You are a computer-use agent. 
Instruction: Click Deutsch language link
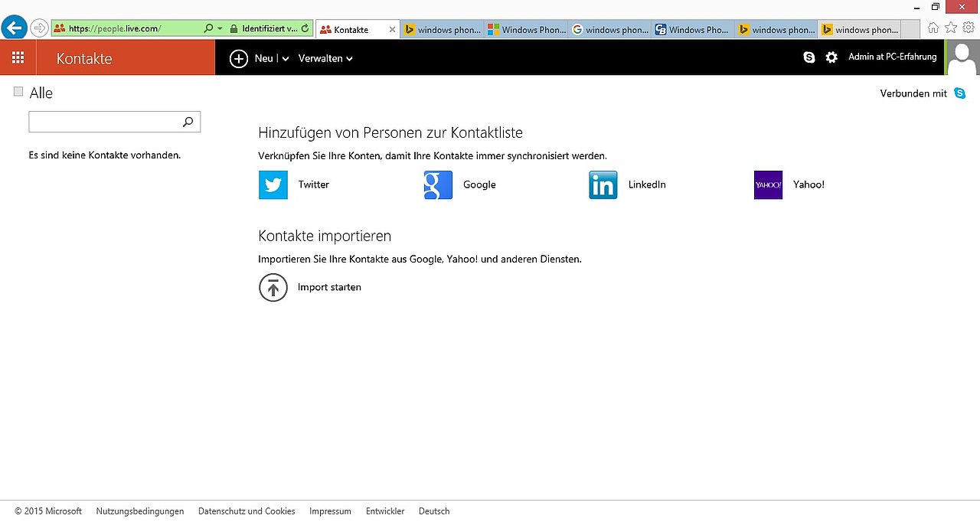[x=434, y=511]
